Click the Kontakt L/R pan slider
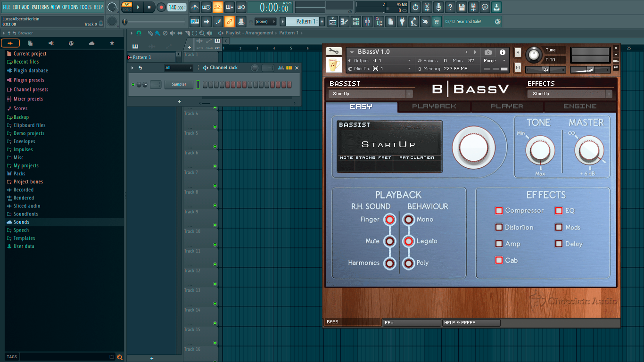Screen dimensions: 644x362 pyautogui.click(x=545, y=70)
